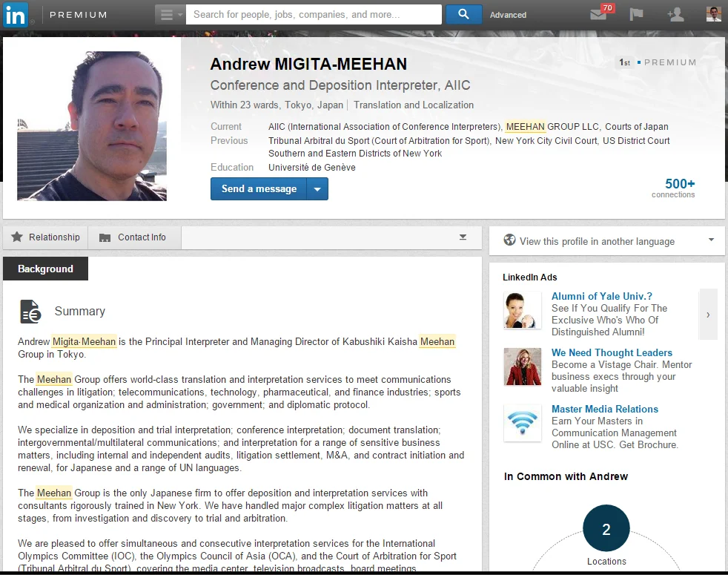728x575 pixels.
Task: Open add connections icon
Action: pos(675,14)
